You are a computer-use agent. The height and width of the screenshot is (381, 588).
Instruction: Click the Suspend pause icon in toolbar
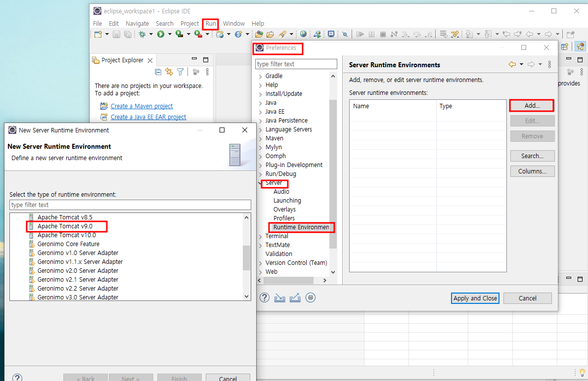coord(371,35)
